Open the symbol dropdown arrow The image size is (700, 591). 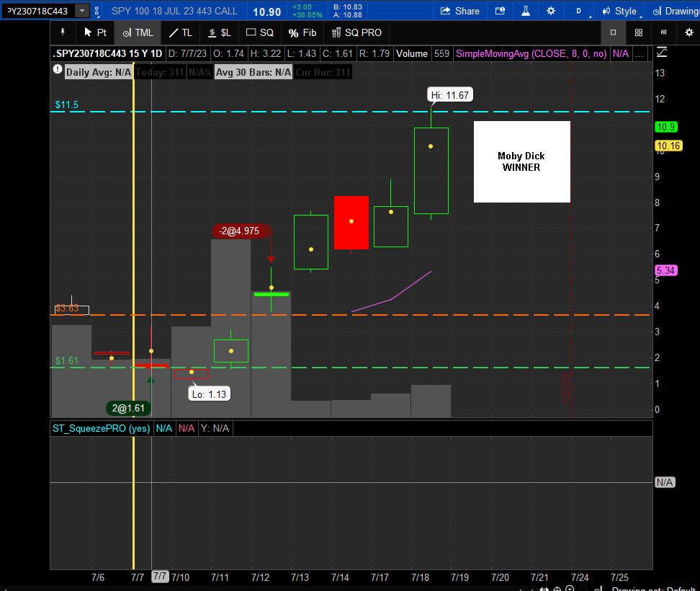point(82,11)
